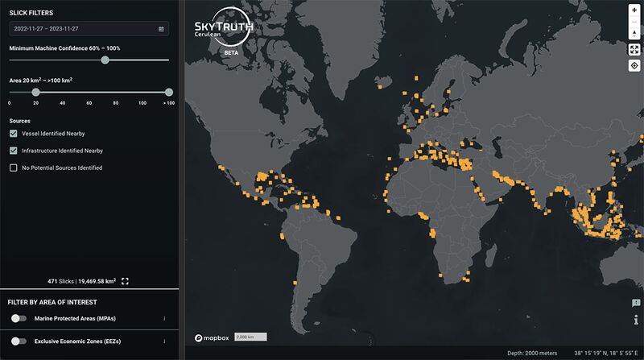Viewport: 644px width, 360px height.
Task: Check No Potential Sources Identified
Action: 14,168
